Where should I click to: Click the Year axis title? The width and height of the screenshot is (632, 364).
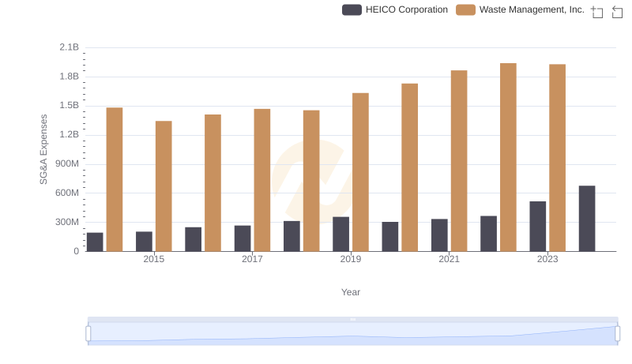(x=351, y=292)
